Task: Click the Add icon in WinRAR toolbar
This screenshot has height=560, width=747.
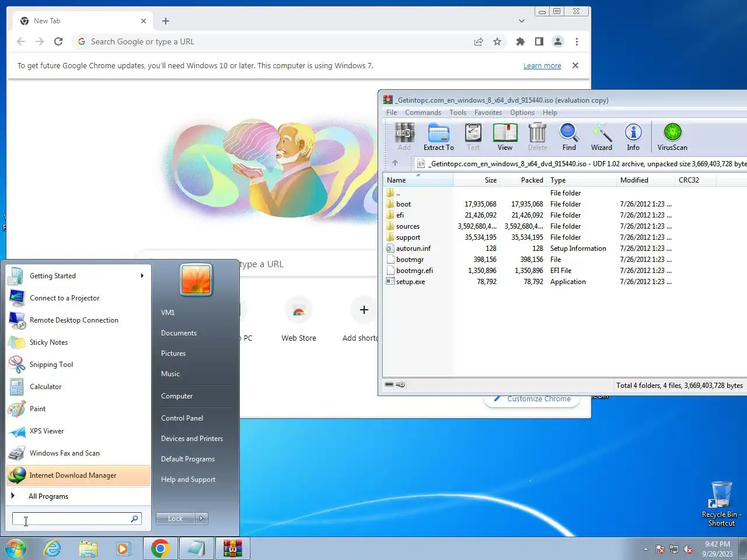Action: coord(404,136)
